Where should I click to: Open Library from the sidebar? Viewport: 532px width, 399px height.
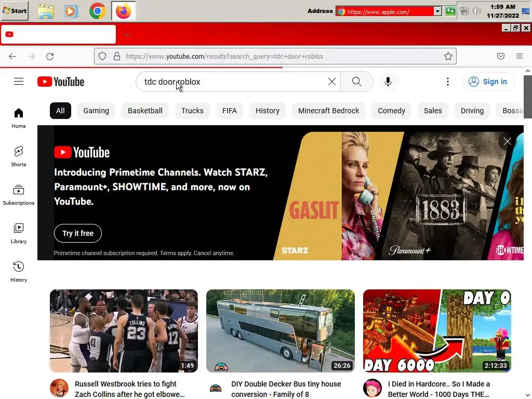point(19,233)
